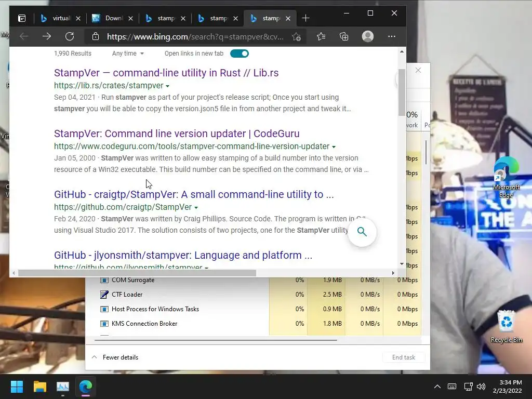The width and height of the screenshot is (532, 399).
Task: Toggle 'Open links in new tab' switch
Action: tap(240, 54)
